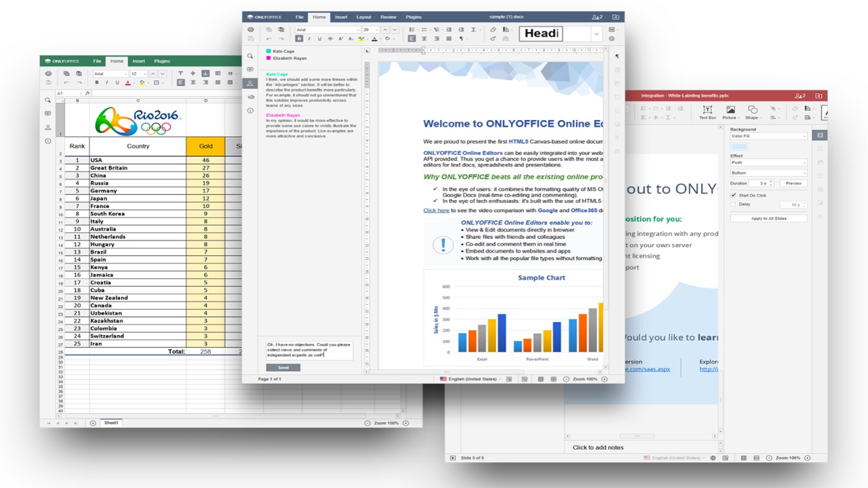The width and height of the screenshot is (868, 488).
Task: Open the File tab in the spreadsheet editor
Action: click(x=97, y=61)
